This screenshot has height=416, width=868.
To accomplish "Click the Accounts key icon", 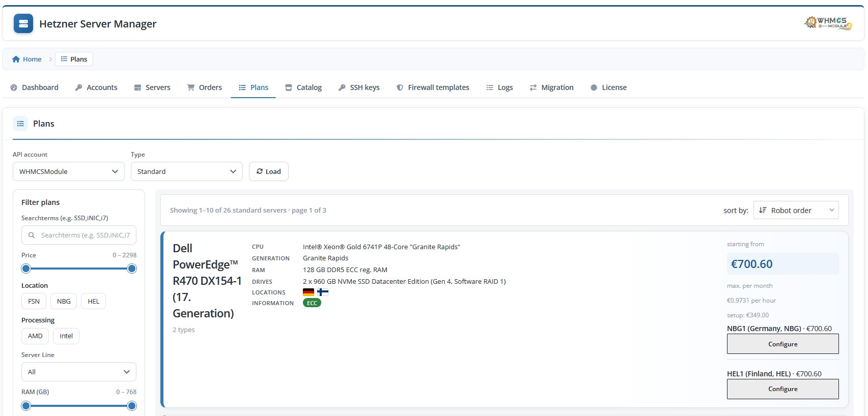I will click(78, 87).
